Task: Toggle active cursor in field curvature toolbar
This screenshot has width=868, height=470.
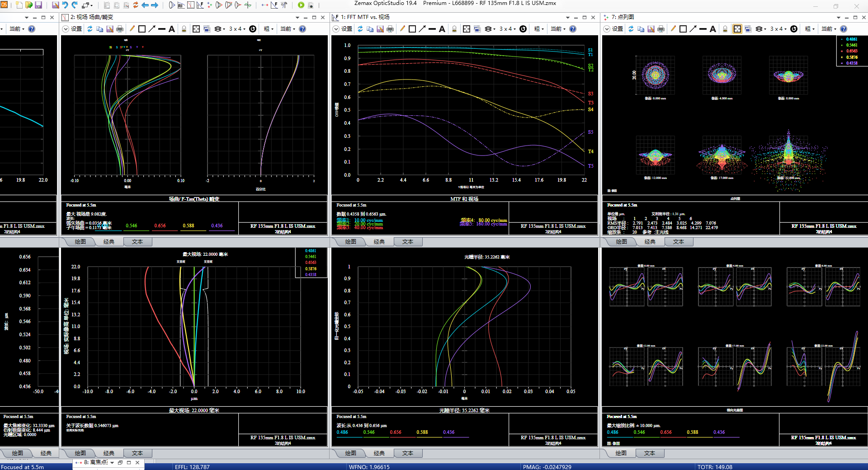Action: pyautogui.click(x=196, y=29)
